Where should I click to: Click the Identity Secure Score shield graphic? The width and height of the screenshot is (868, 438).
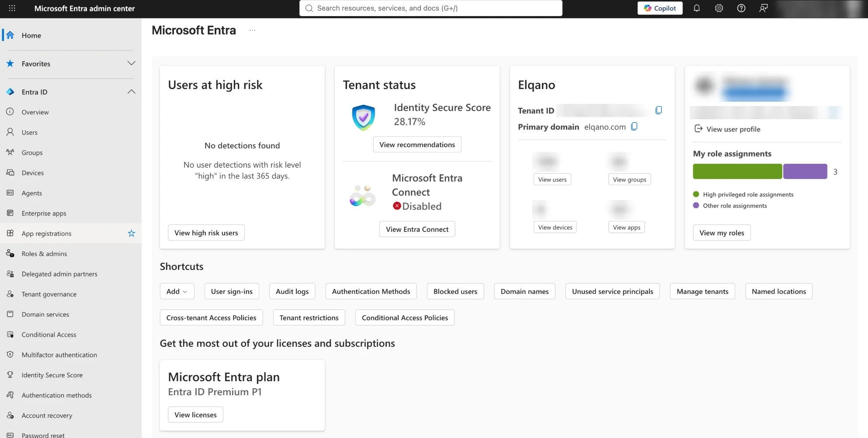pos(363,117)
